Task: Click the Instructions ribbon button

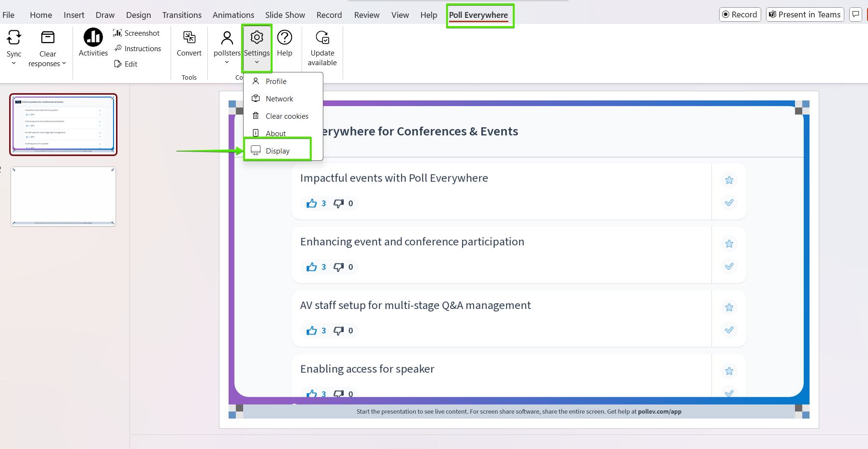Action: click(x=138, y=48)
